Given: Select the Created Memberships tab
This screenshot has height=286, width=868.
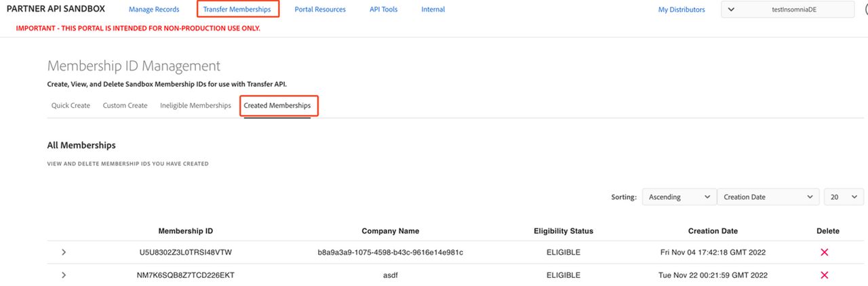Looking at the screenshot, I should (277, 106).
